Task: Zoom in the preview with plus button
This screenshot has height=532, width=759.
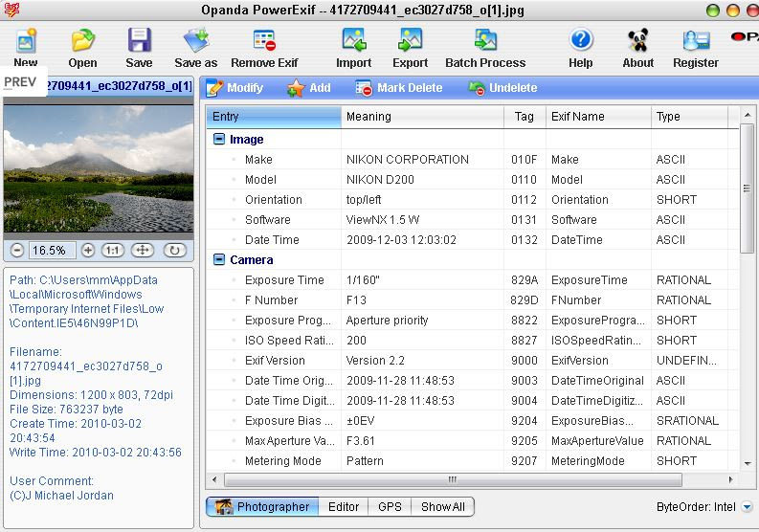Action: tap(88, 251)
